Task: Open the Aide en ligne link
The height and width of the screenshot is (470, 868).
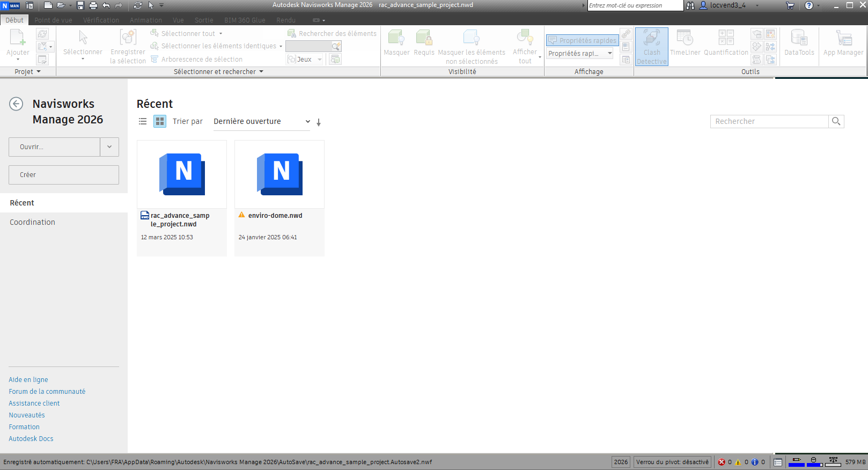Action: (28, 379)
